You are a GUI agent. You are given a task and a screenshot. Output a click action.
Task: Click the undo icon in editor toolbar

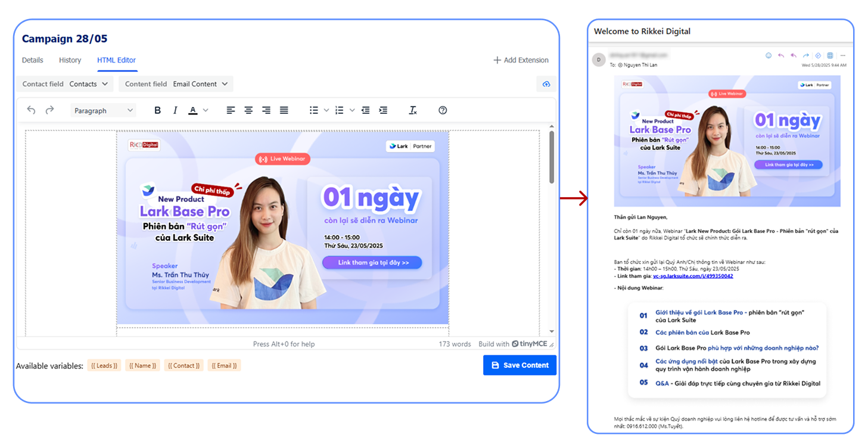(32, 110)
